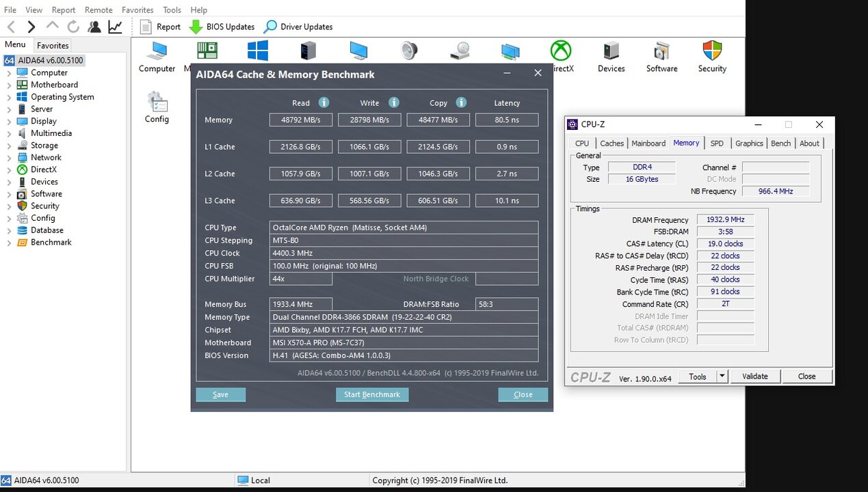Open the View menu
This screenshot has width=868, height=492.
point(34,10)
